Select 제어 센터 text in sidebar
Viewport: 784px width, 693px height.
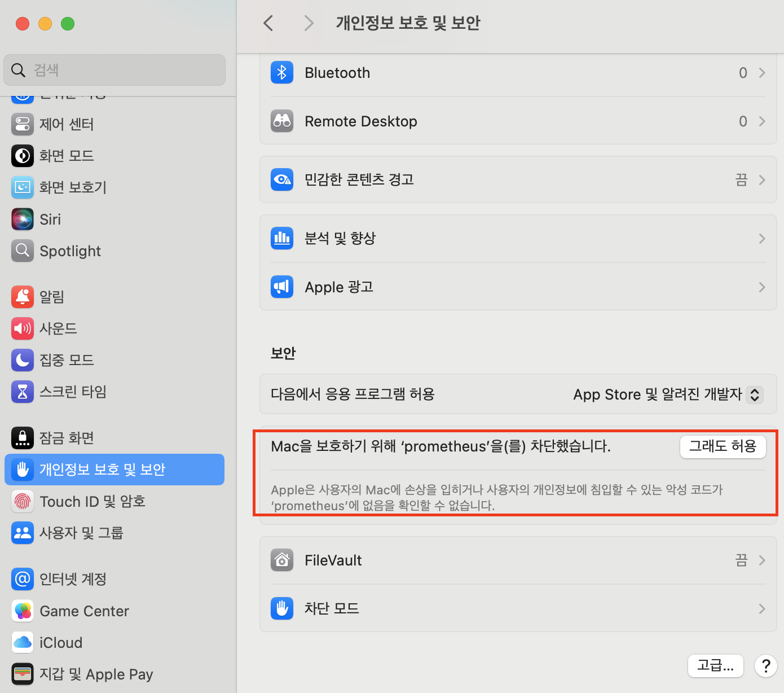click(x=67, y=124)
